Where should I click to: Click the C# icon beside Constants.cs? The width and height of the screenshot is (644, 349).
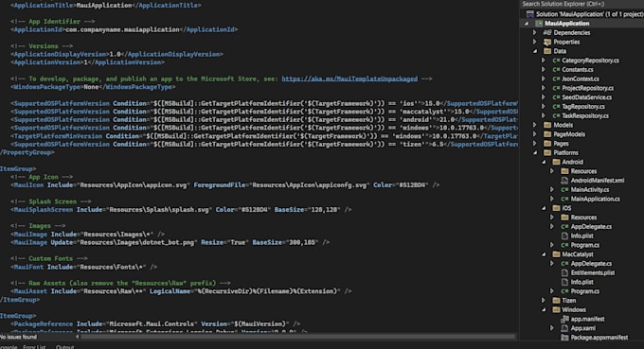[x=556, y=70]
